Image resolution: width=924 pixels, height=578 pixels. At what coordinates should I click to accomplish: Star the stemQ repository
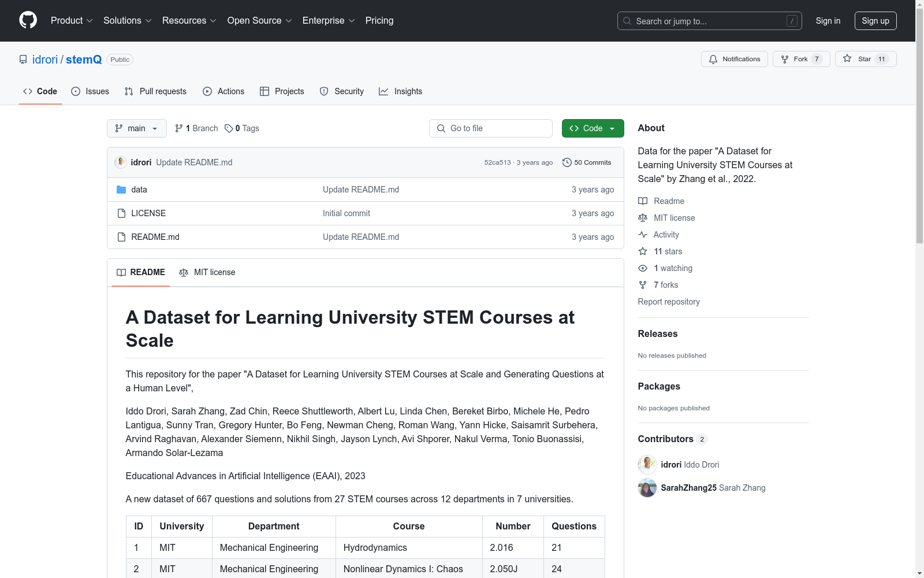[x=866, y=59]
